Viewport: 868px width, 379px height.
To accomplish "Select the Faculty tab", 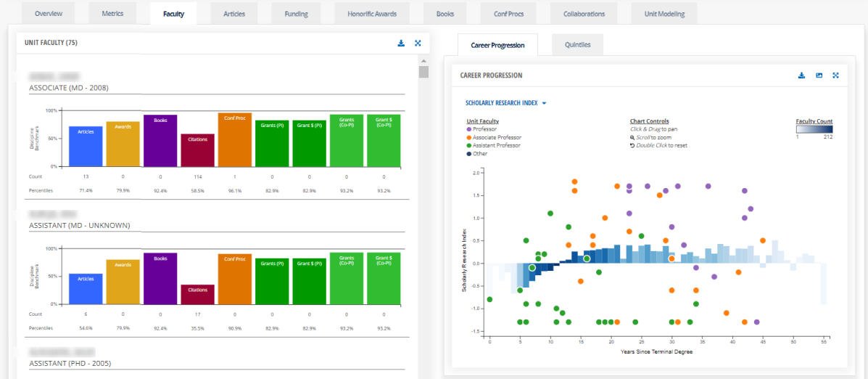I will [x=173, y=13].
